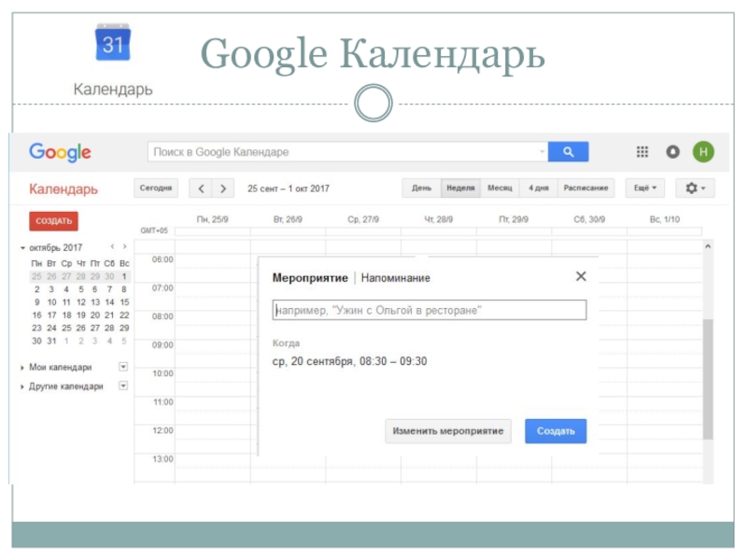Click the GMT+05 timezone label
The image size is (747, 560).
point(154,231)
